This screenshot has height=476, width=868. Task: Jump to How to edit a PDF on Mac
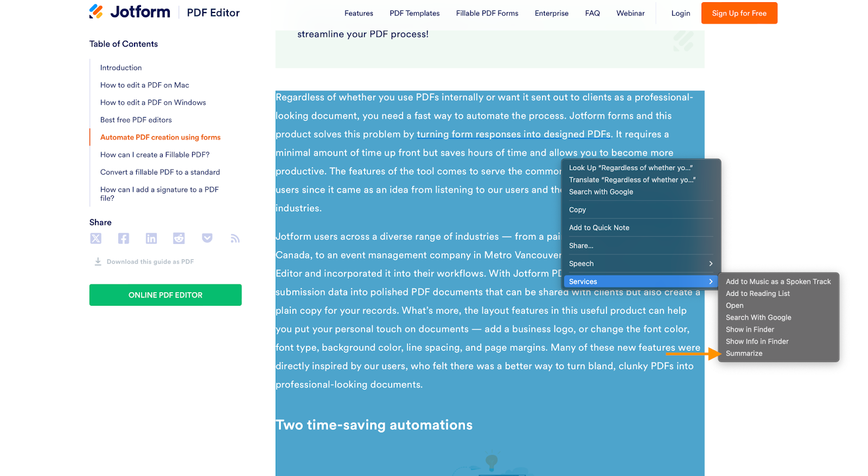tap(145, 85)
